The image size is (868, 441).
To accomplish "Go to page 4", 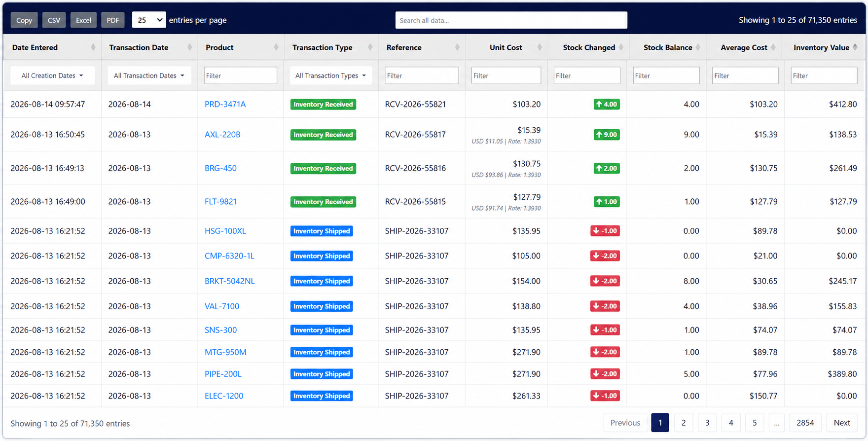I will point(731,423).
